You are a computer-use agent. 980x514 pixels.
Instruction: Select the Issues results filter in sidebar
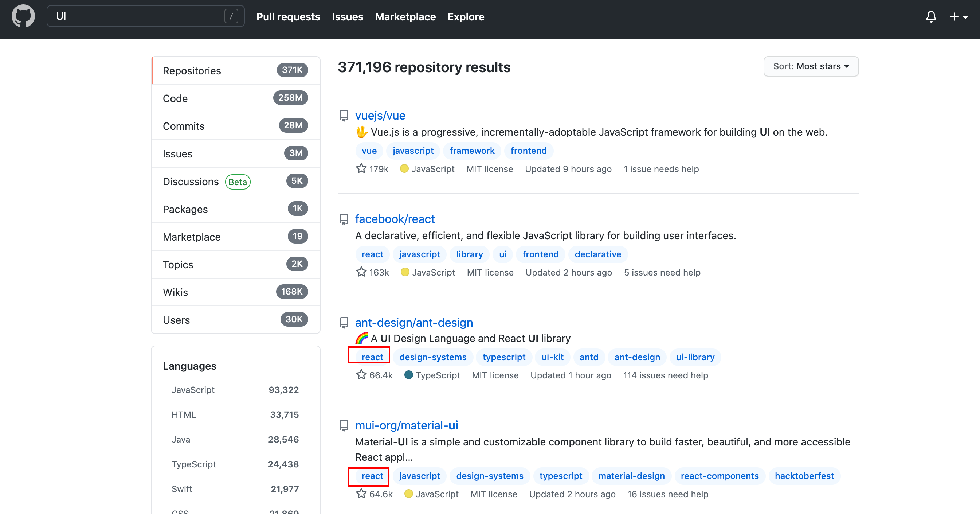tap(235, 154)
